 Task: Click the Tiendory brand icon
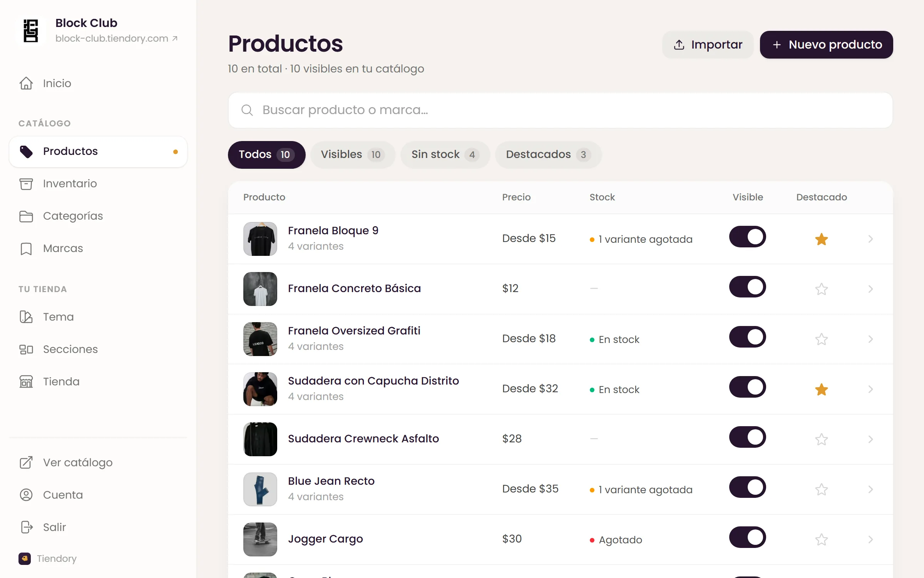click(25, 558)
